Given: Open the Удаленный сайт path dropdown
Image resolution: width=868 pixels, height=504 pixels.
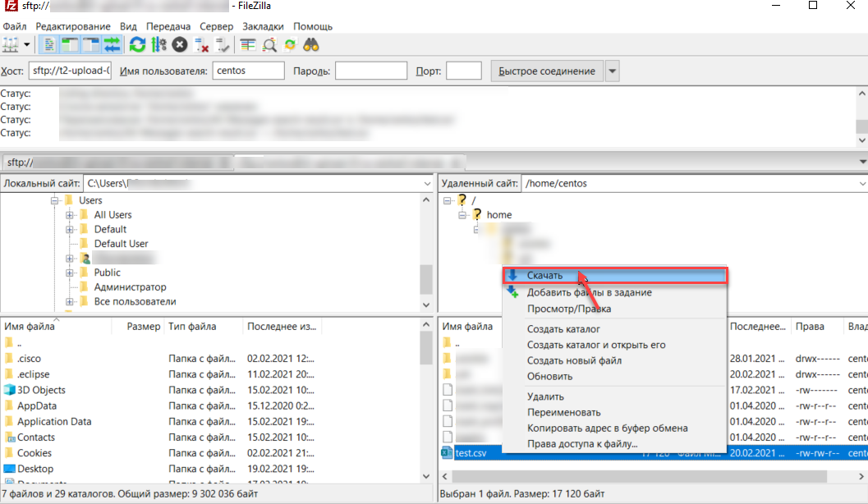Looking at the screenshot, I should point(861,183).
